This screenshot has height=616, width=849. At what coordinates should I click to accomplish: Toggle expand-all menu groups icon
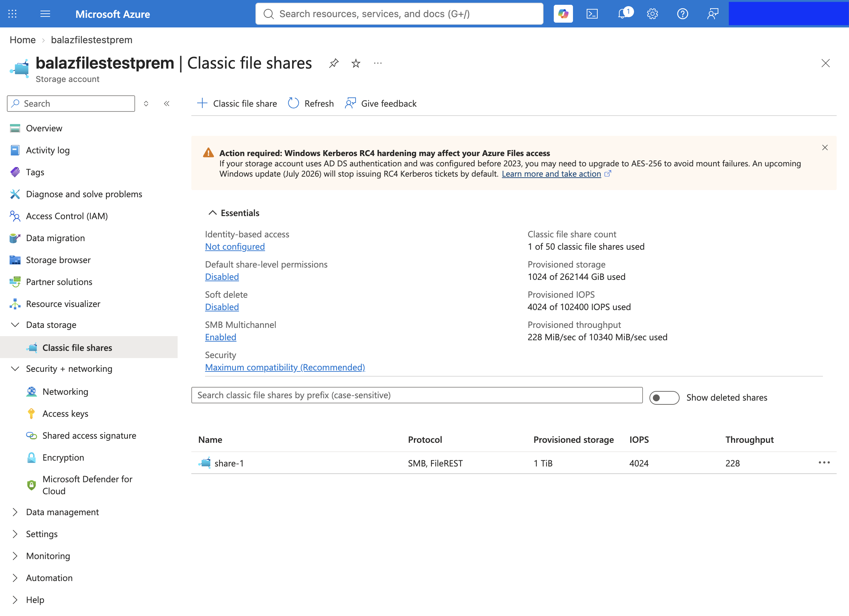point(146,104)
